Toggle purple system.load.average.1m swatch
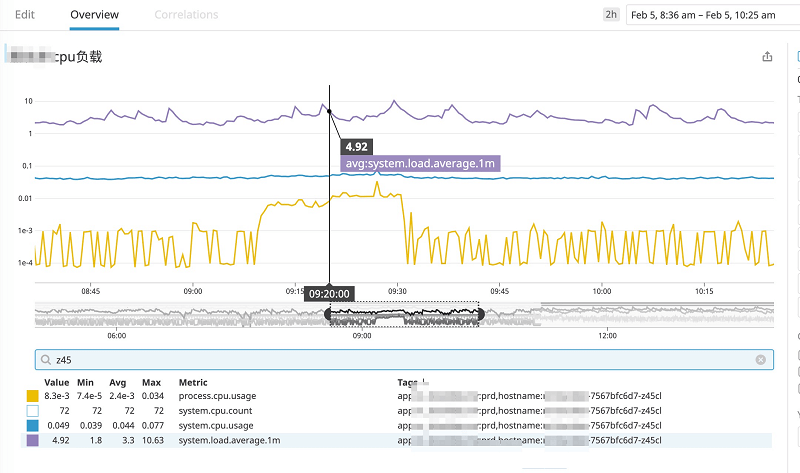Viewport: 800px width, 473px height. point(33,439)
